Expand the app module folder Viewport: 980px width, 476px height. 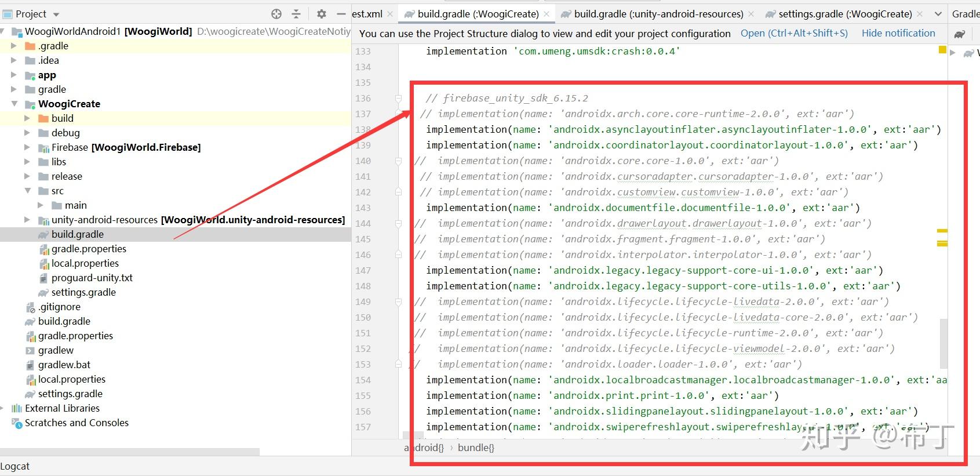14,75
